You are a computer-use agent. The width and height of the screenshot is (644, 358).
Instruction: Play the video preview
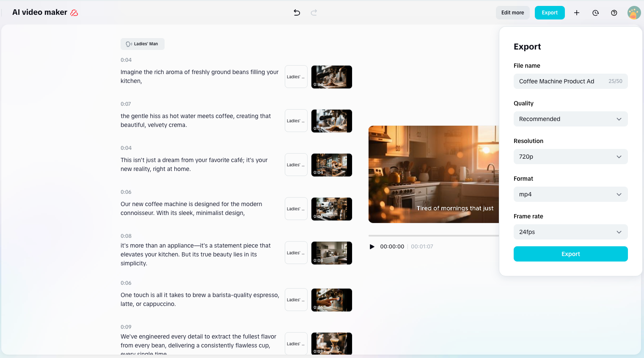(x=372, y=246)
